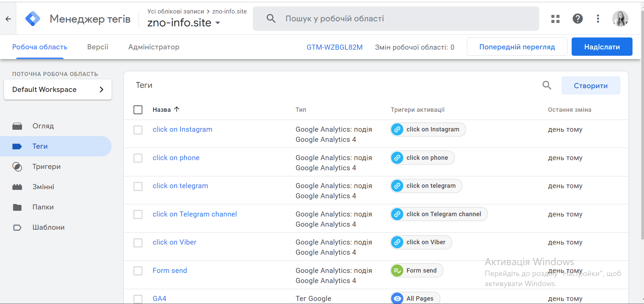
Task: Click the Попередній перегляд button
Action: [517, 47]
